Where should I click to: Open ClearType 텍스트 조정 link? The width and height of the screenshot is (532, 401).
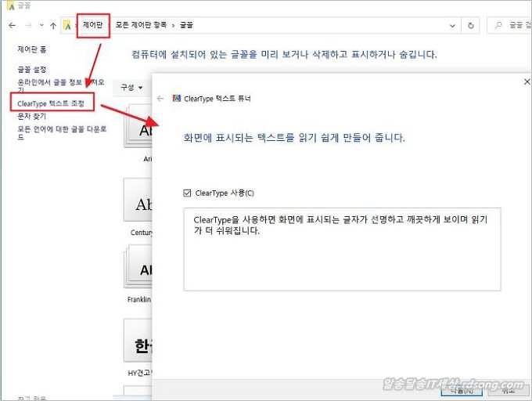point(50,103)
